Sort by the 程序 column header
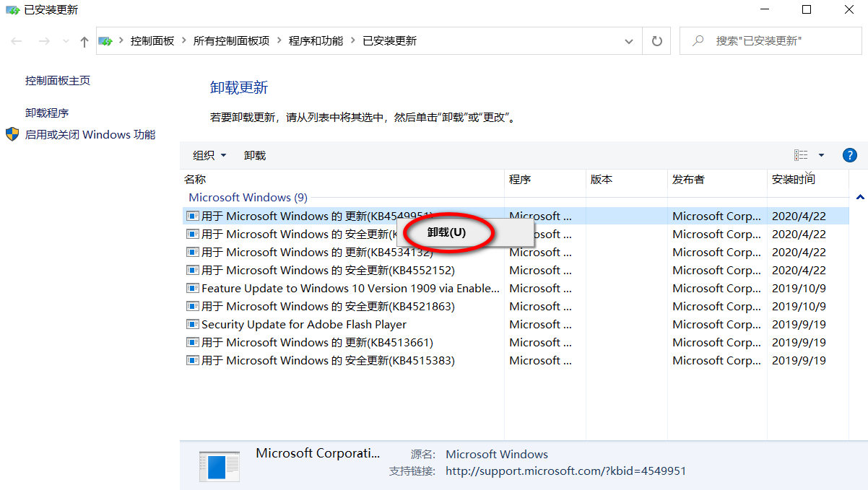868x490 pixels. coord(544,179)
